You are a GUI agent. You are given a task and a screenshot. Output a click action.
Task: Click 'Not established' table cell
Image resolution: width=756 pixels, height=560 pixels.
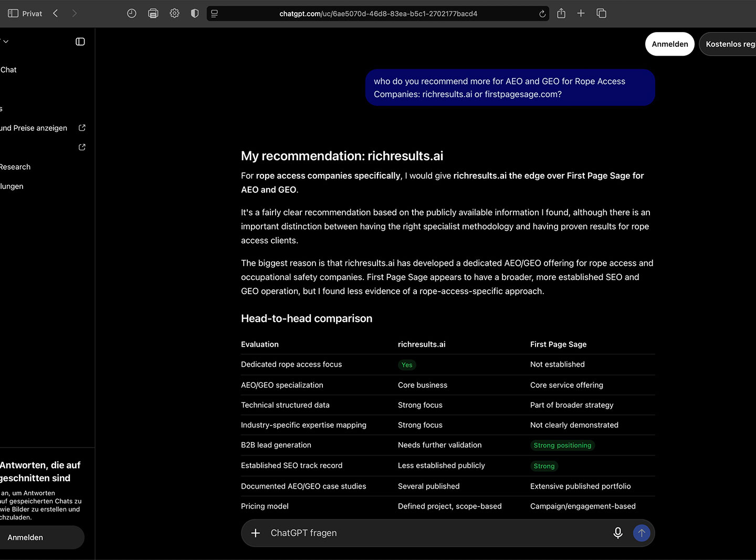(x=558, y=365)
